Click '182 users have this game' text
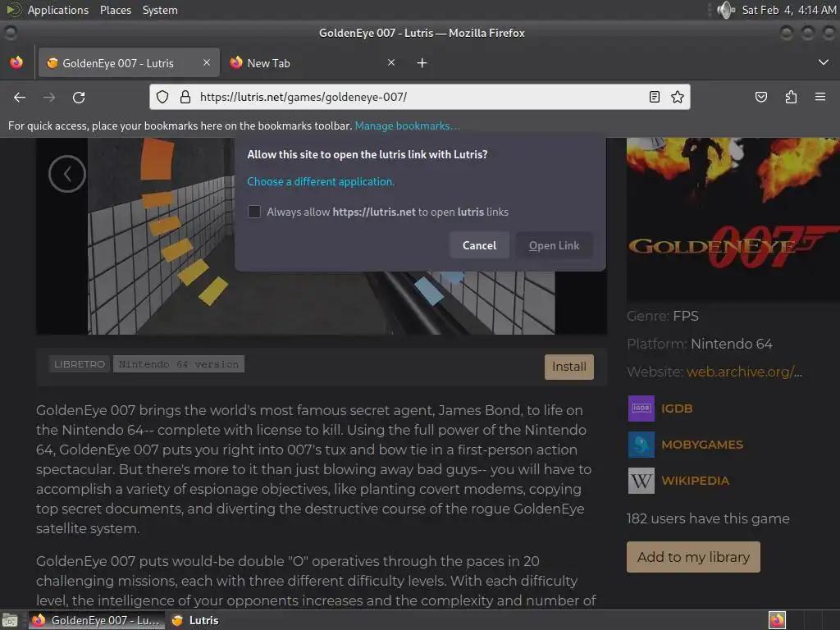The height and width of the screenshot is (630, 840). pos(708,518)
